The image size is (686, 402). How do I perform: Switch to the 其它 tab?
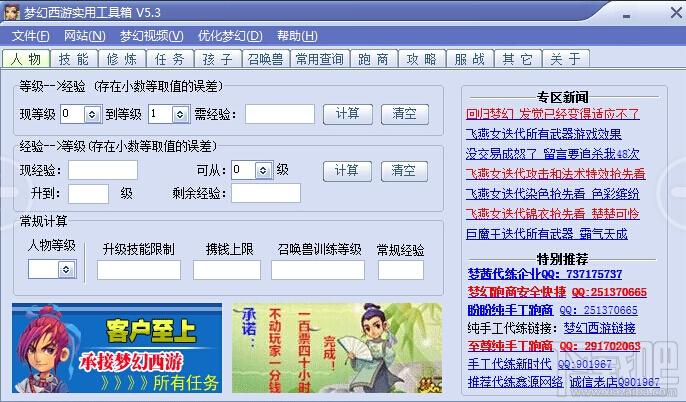click(518, 59)
